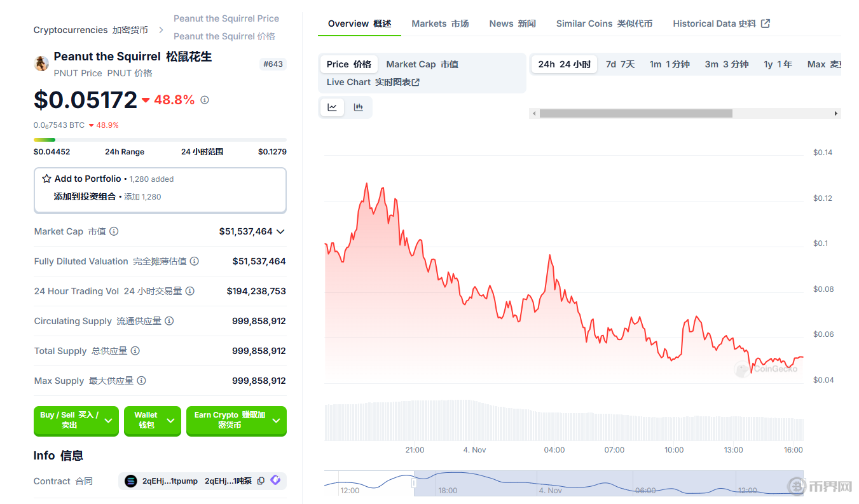Click the 2qEHj...1tpump contract address

[x=170, y=481]
